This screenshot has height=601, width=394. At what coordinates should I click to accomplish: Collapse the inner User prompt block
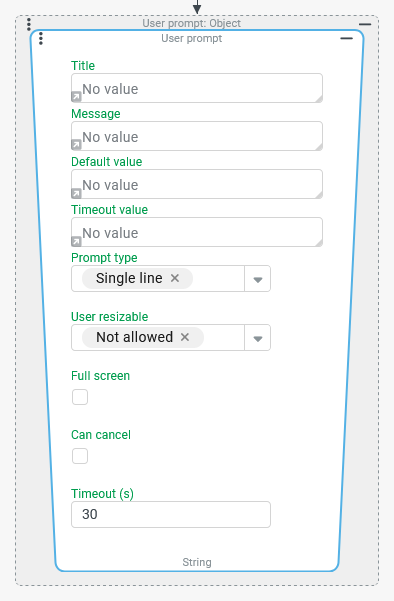346,38
